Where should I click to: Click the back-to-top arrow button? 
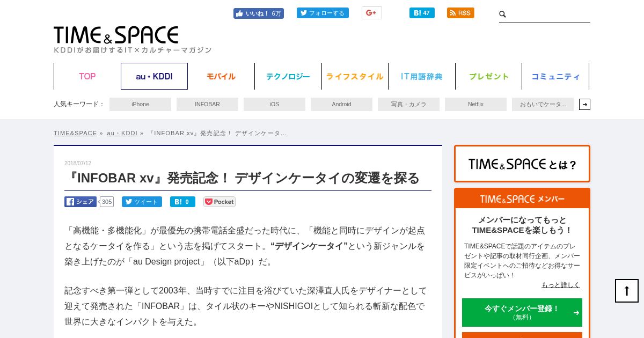(627, 291)
